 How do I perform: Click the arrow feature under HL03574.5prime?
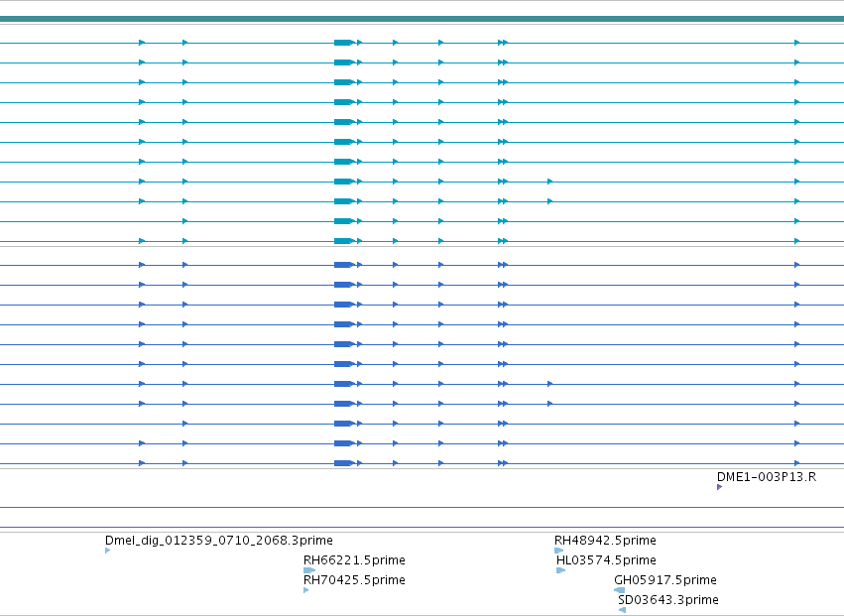click(x=561, y=570)
